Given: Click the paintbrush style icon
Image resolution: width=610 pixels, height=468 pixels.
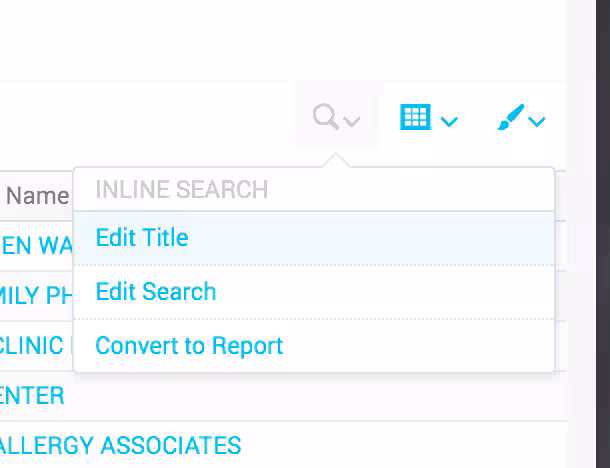Looking at the screenshot, I should click(x=510, y=118).
